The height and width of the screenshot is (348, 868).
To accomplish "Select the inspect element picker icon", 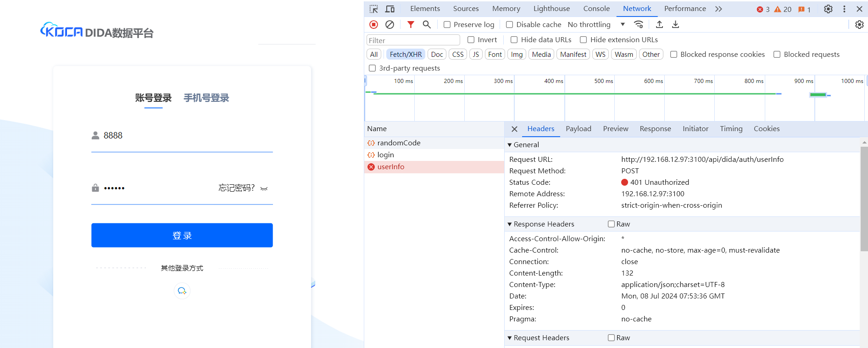I will click(x=374, y=9).
